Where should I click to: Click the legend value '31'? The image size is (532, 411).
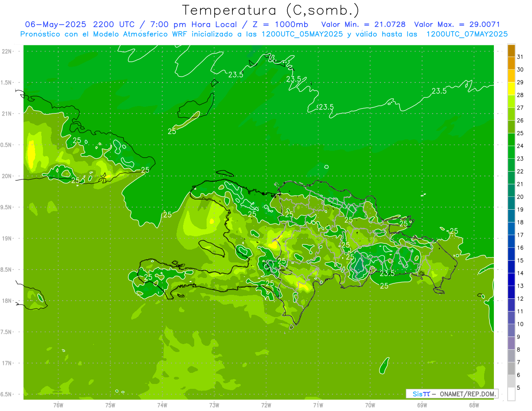coord(520,57)
